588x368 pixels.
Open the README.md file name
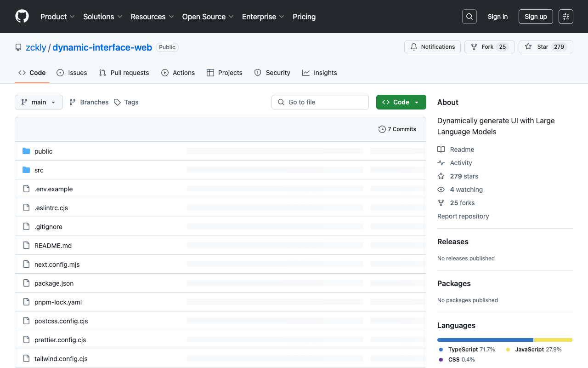pos(53,246)
